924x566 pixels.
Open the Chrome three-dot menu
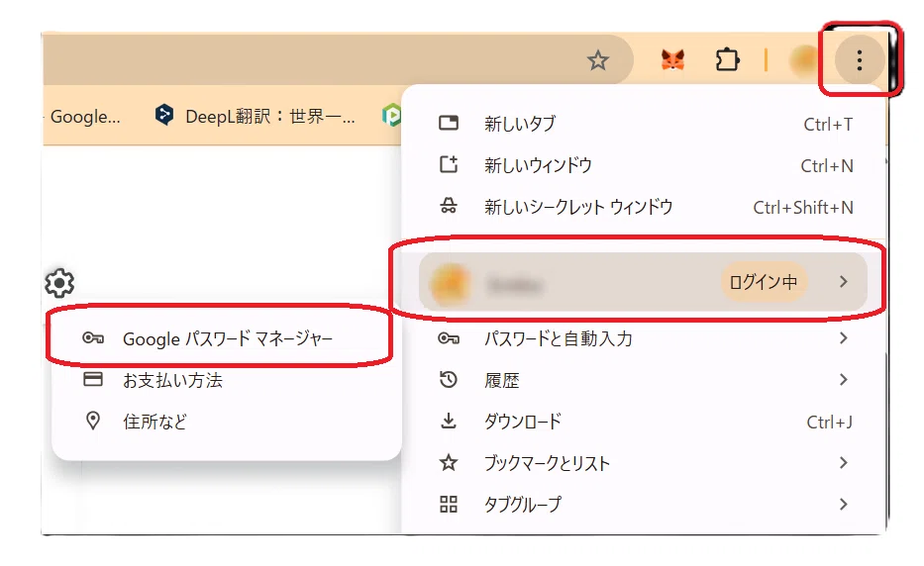[860, 60]
